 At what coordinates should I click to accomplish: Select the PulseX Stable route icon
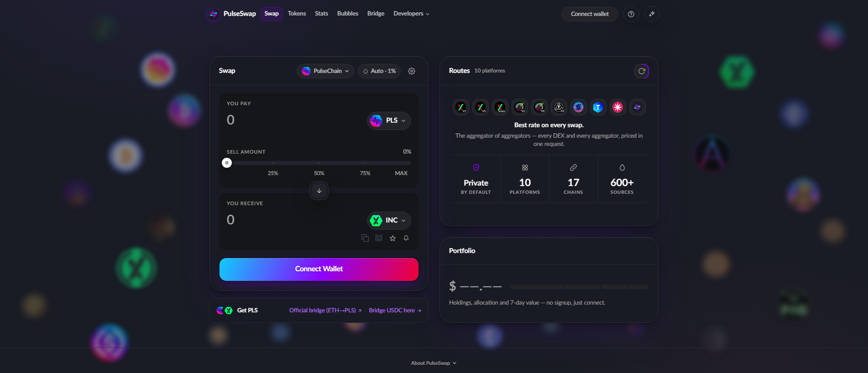tap(500, 107)
